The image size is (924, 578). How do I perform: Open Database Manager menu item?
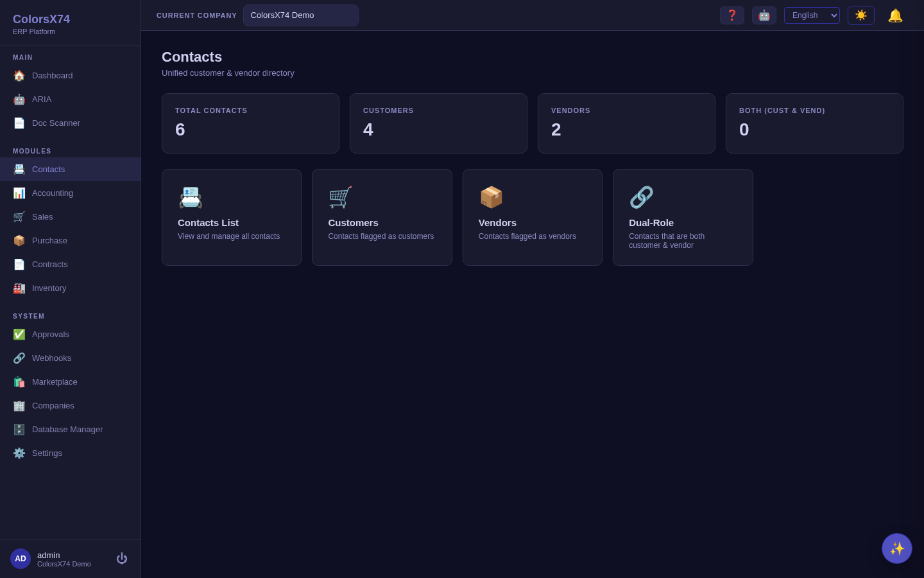click(x=71, y=430)
